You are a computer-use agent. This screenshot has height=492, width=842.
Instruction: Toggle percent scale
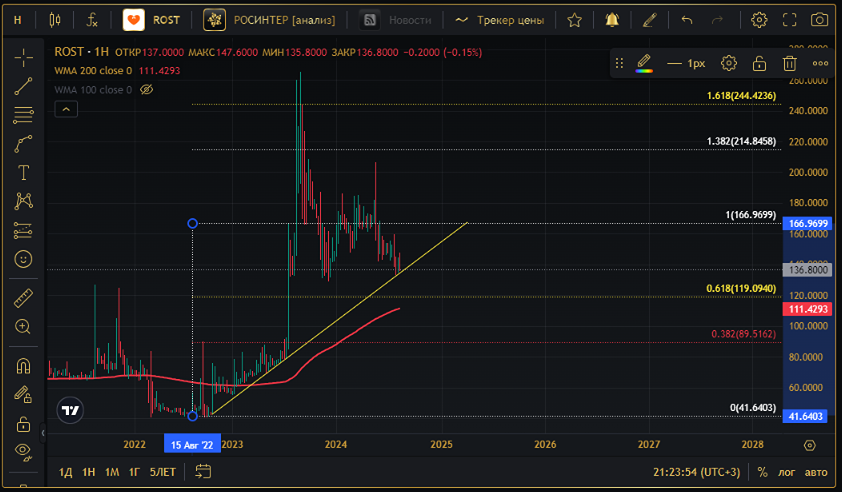tap(762, 472)
